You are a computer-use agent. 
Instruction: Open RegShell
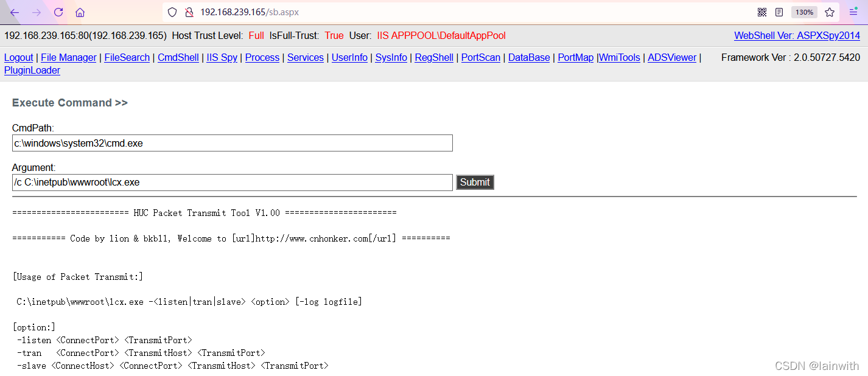pos(434,58)
